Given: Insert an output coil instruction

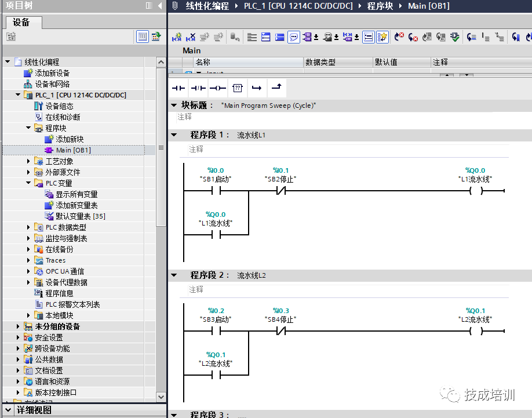Looking at the screenshot, I should click(x=218, y=88).
